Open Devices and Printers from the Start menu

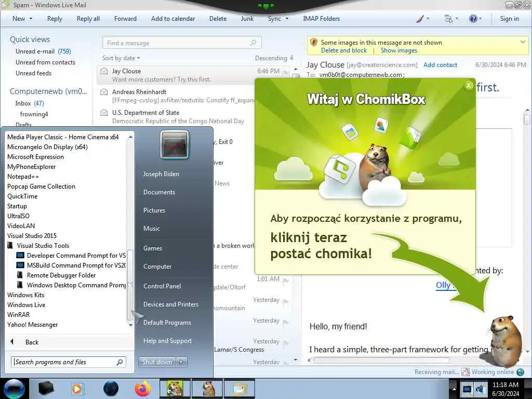click(x=170, y=304)
